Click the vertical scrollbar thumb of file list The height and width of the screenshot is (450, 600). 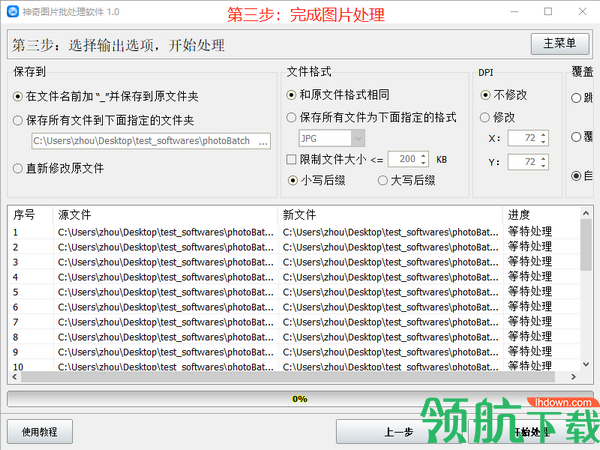pyautogui.click(x=586, y=245)
